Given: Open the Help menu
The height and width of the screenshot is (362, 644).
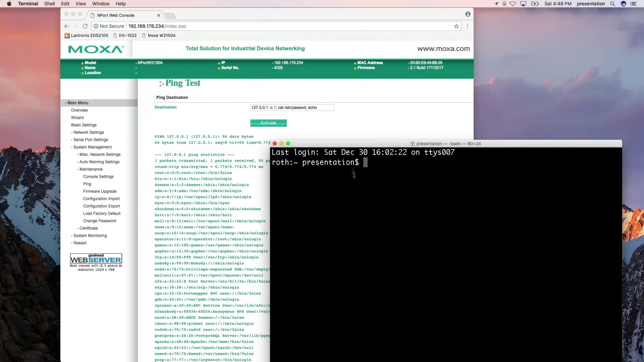Looking at the screenshot, I should pyautogui.click(x=121, y=4).
